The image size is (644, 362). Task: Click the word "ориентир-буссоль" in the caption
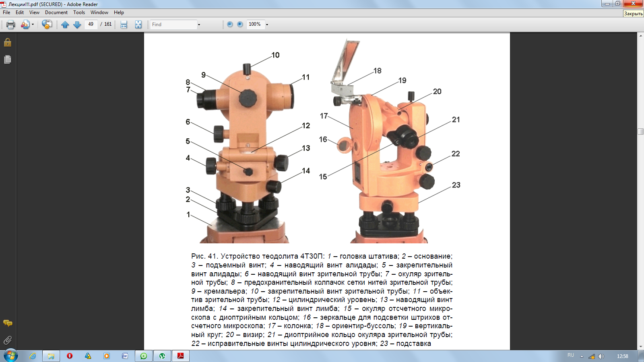(363, 326)
